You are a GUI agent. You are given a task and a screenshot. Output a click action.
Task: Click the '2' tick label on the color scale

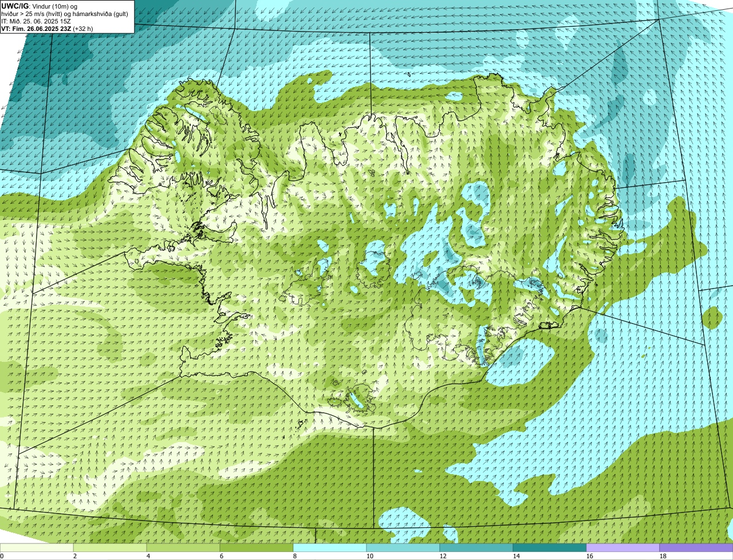[75, 556]
